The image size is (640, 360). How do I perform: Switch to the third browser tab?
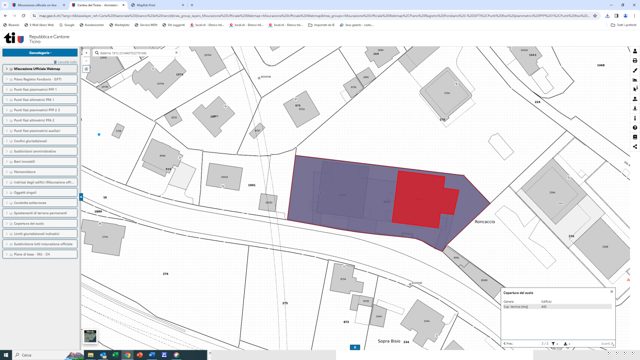(x=157, y=5)
